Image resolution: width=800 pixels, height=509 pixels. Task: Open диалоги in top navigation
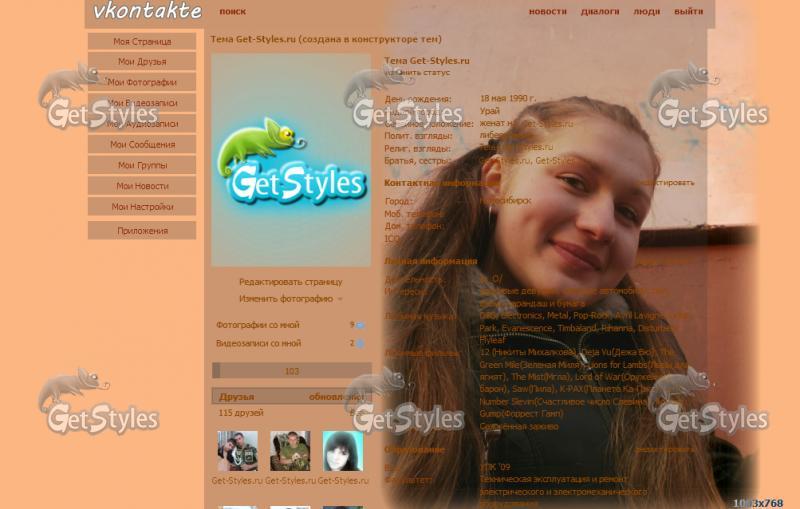[x=600, y=11]
